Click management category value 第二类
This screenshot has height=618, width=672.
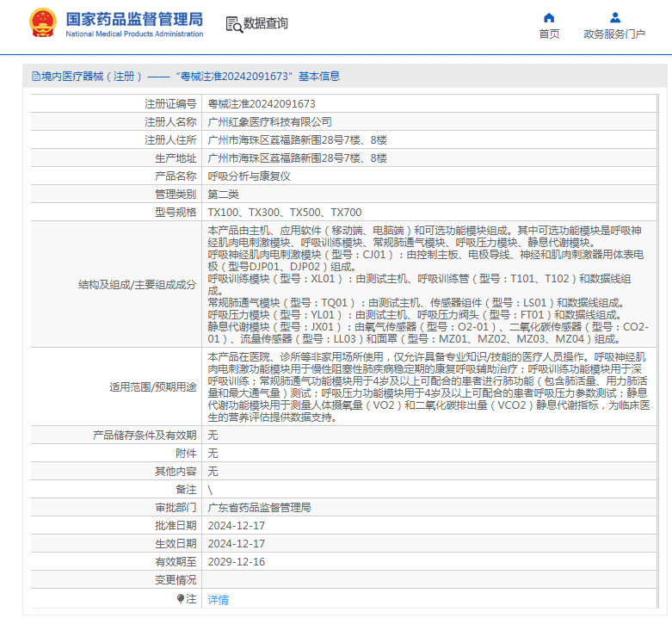(224, 194)
